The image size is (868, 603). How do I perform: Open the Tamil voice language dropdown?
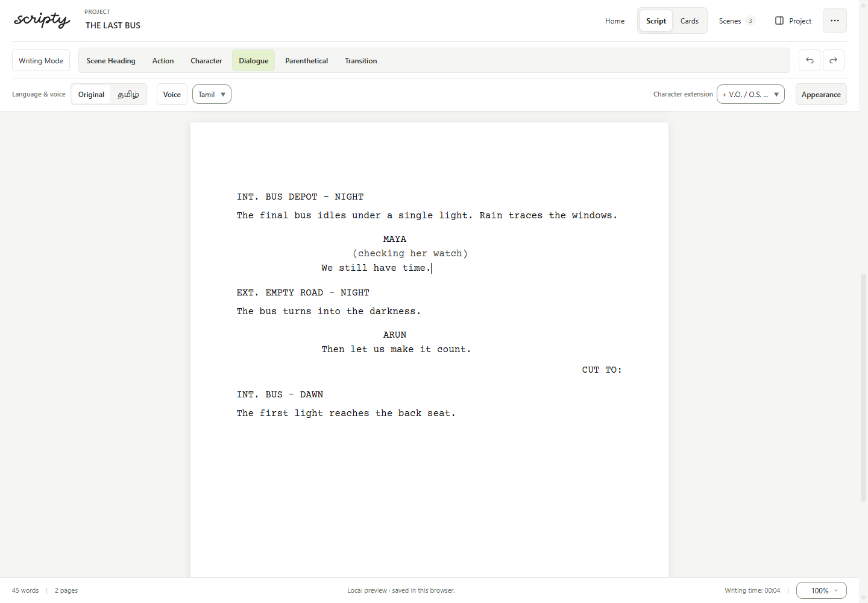[212, 94]
